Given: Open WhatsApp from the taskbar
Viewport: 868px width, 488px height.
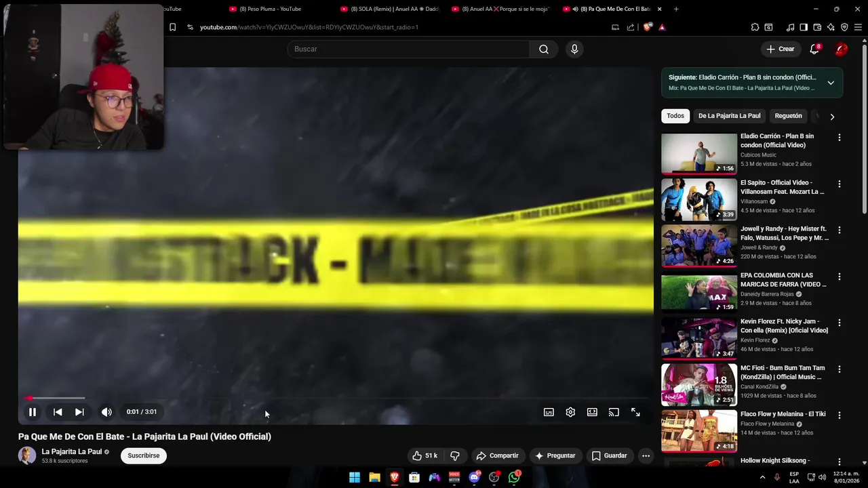Looking at the screenshot, I should 515,477.
